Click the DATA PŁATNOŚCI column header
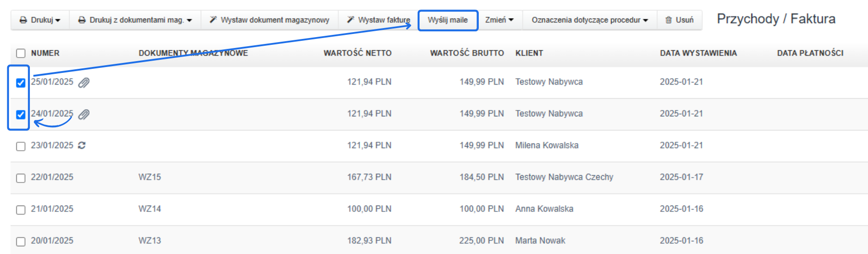This screenshot has width=868, height=254. (x=810, y=53)
